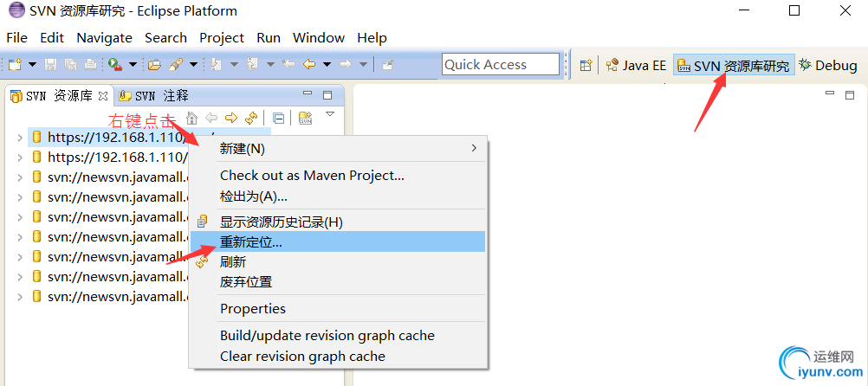
Task: Choose Check out as Maven Project...
Action: [338, 176]
